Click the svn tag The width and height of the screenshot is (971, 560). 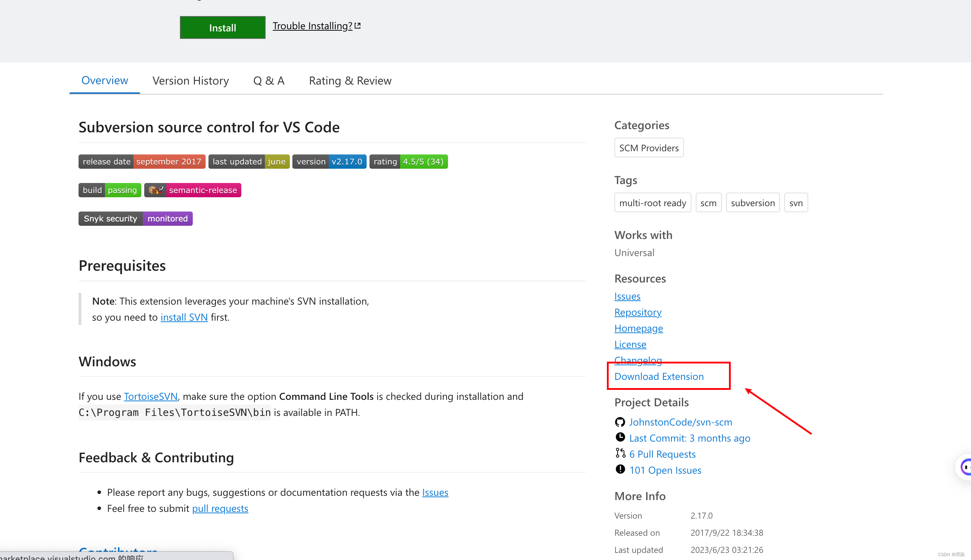point(795,203)
